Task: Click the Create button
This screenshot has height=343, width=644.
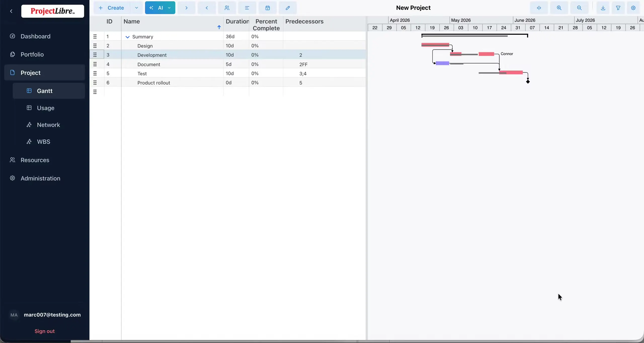Action: pos(112,8)
